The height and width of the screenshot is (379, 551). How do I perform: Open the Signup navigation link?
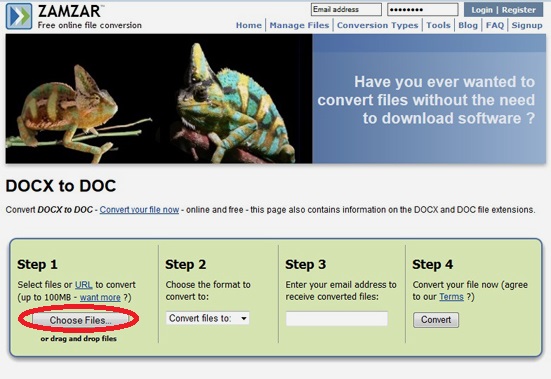click(527, 25)
